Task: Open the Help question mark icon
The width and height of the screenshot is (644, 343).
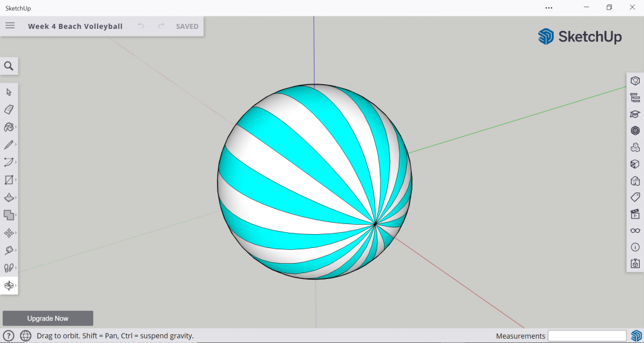Action: click(9, 335)
